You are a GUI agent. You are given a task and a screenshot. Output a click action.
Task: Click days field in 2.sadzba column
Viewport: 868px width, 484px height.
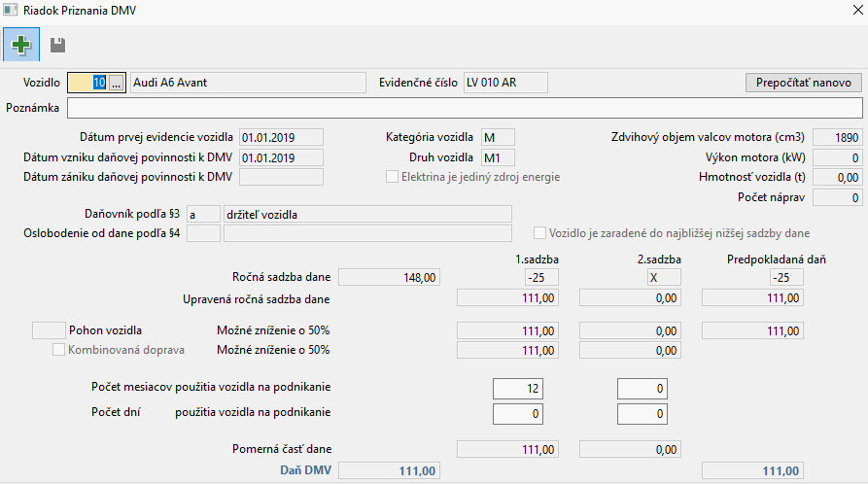pos(642,414)
